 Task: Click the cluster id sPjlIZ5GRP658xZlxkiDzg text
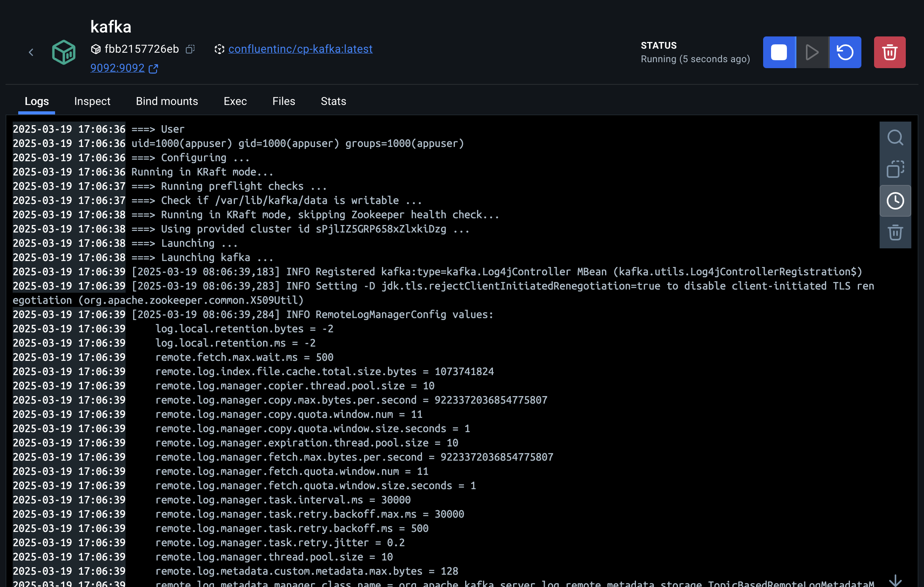tap(381, 229)
